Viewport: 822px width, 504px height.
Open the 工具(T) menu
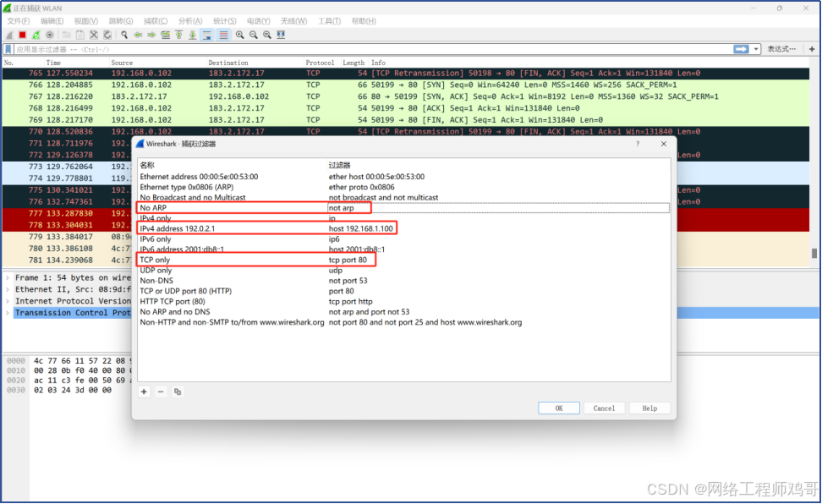click(329, 21)
